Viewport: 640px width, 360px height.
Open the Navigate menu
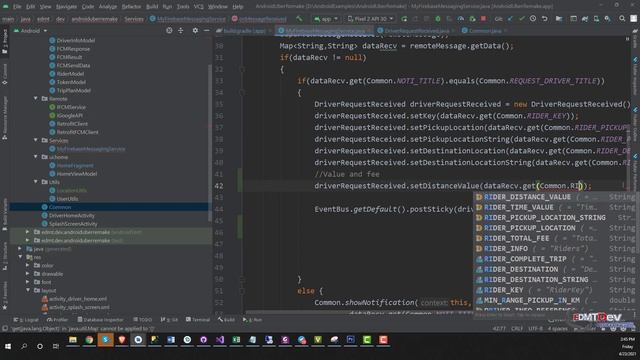66,7
